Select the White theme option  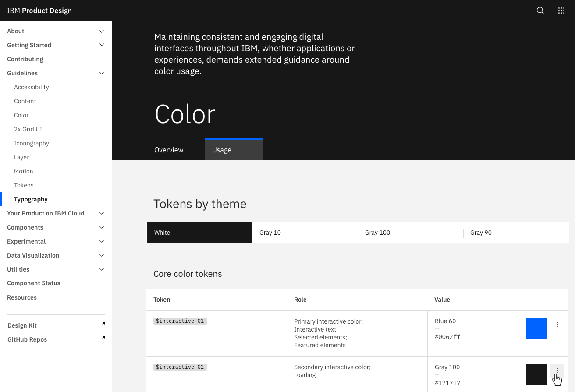pyautogui.click(x=199, y=232)
